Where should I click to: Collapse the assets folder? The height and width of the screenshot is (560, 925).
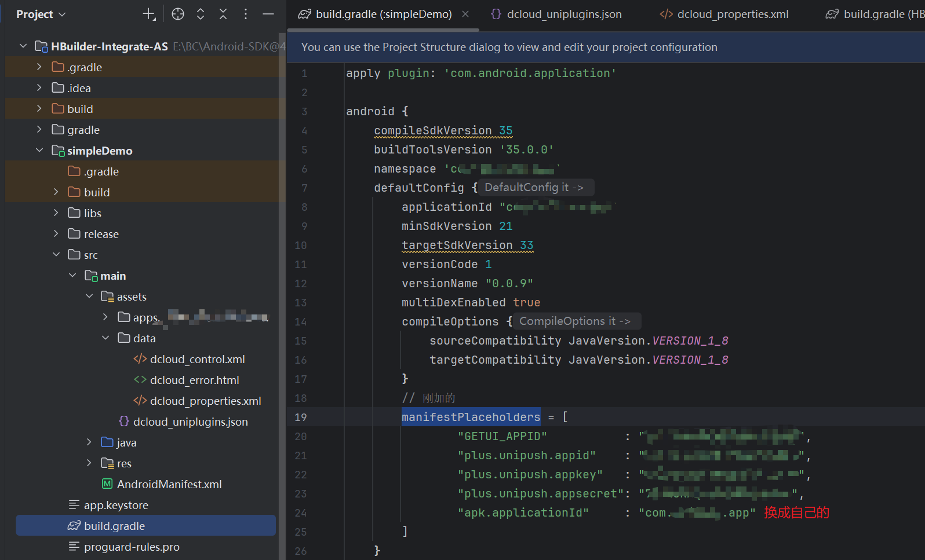click(89, 297)
